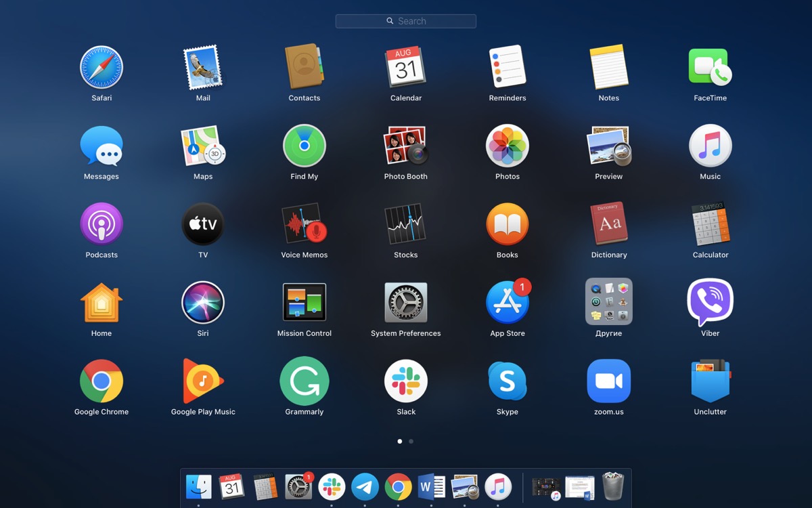Launch the Apple TV app
This screenshot has height=508, width=812.
203,224
